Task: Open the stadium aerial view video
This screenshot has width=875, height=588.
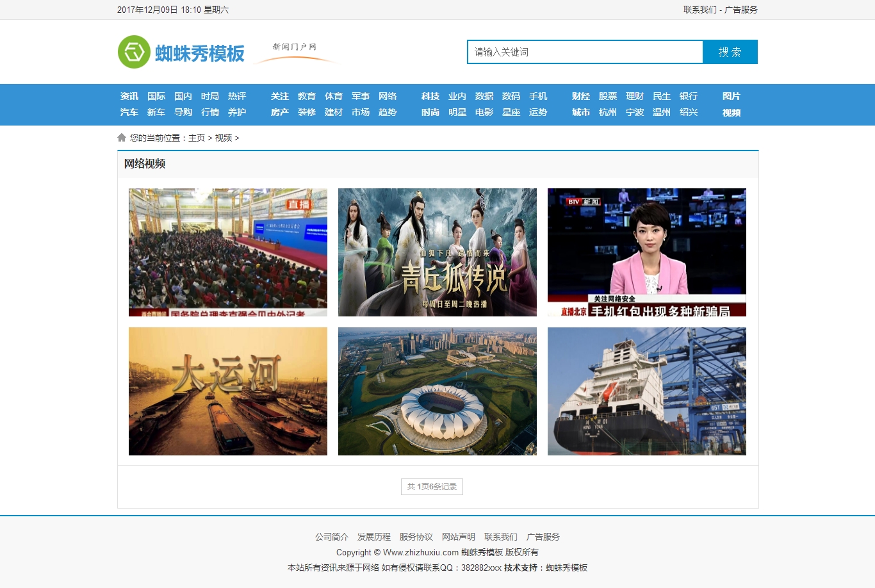Action: tap(437, 391)
